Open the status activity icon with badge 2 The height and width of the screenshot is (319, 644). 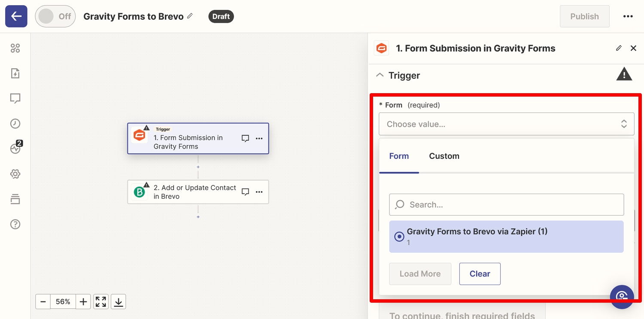click(x=15, y=148)
